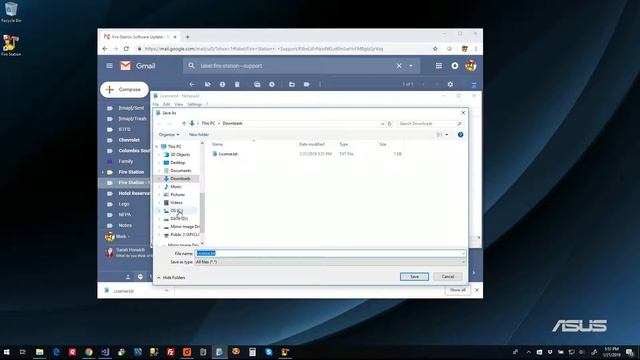This screenshot has height=360, width=640.
Task: Bookmark page with star icon in Chrome
Action: point(435,49)
